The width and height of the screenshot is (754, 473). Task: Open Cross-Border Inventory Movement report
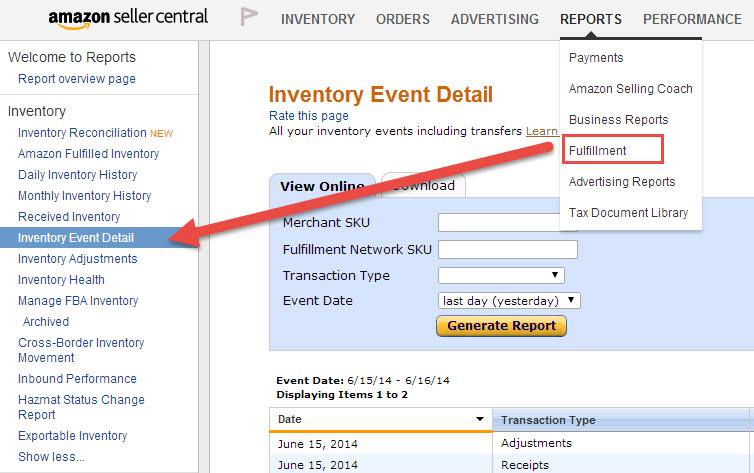[81, 350]
